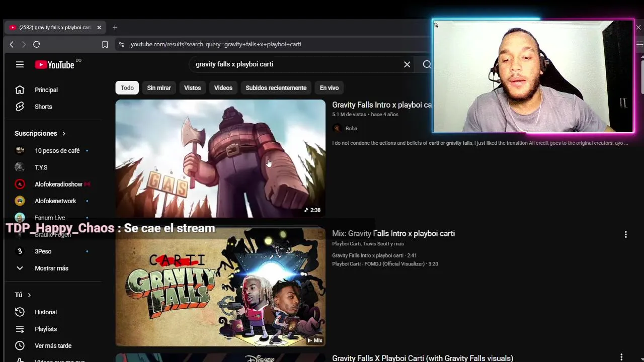Screen dimensions: 644x362
Task: Click the browser address bar URL
Action: [x=216, y=44]
